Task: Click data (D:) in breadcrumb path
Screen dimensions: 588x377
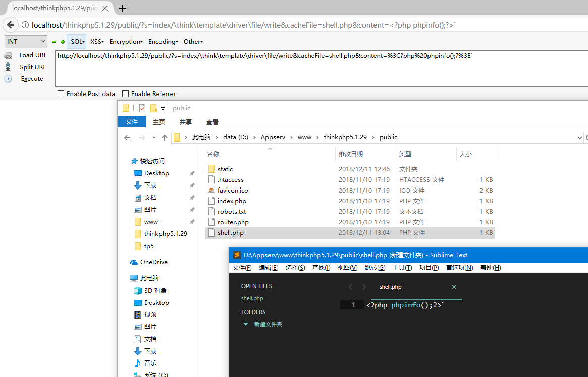Action: 236,137
